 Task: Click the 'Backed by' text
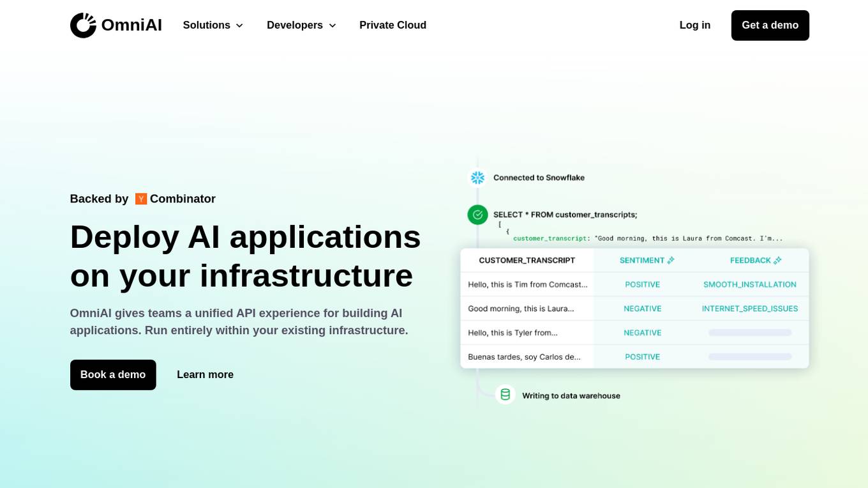[99, 199]
